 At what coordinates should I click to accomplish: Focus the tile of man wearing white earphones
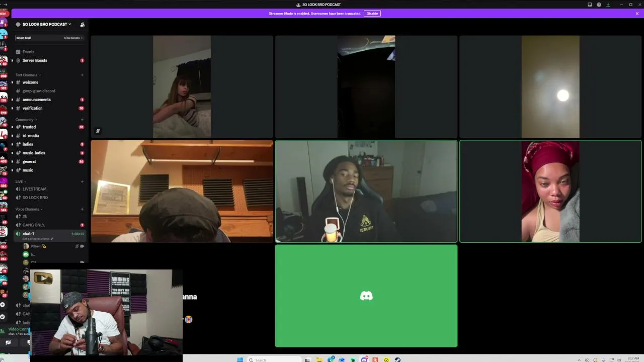click(x=366, y=191)
